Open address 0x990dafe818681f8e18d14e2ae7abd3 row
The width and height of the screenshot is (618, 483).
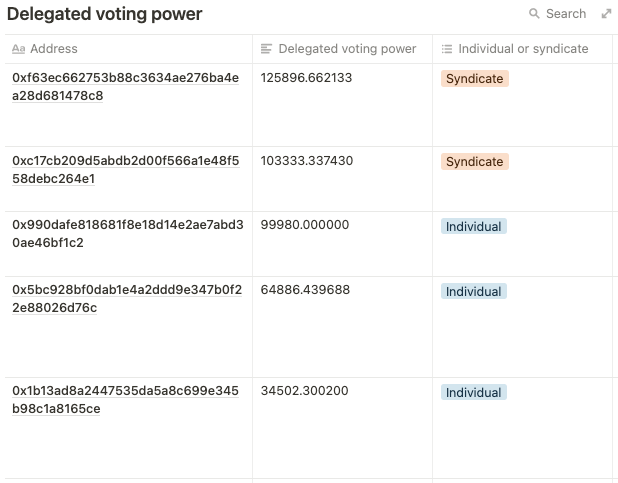[127, 226]
